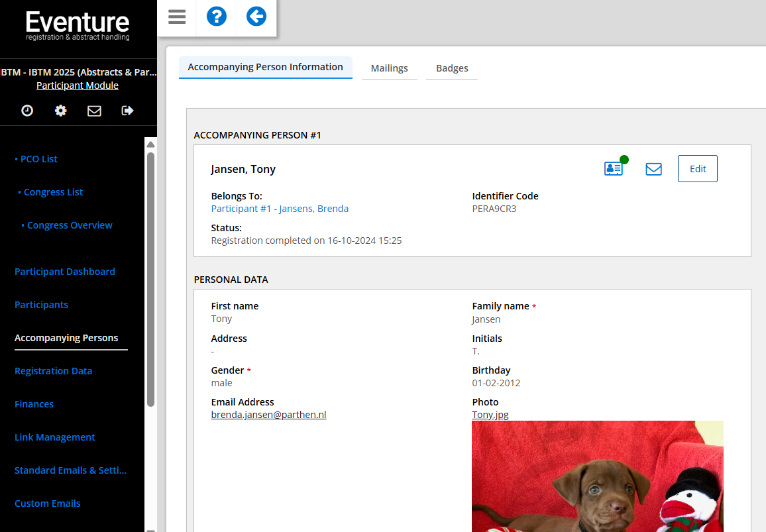Open Link Management in sidebar

click(55, 437)
